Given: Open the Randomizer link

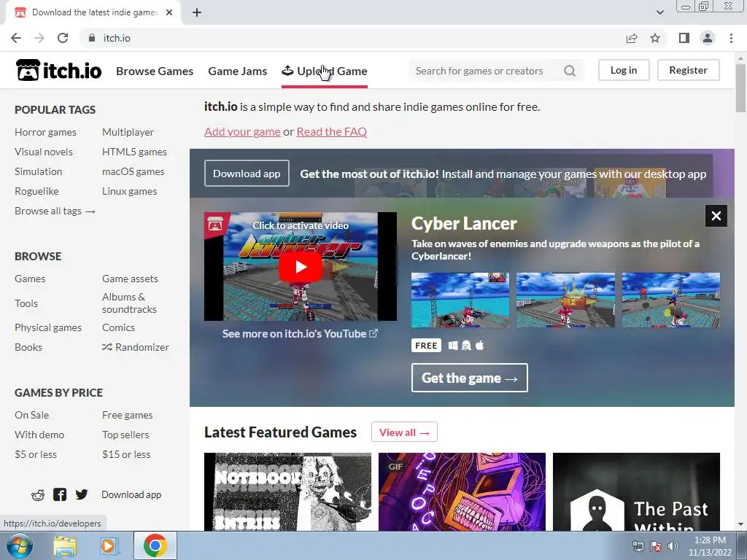Looking at the screenshot, I should point(136,347).
